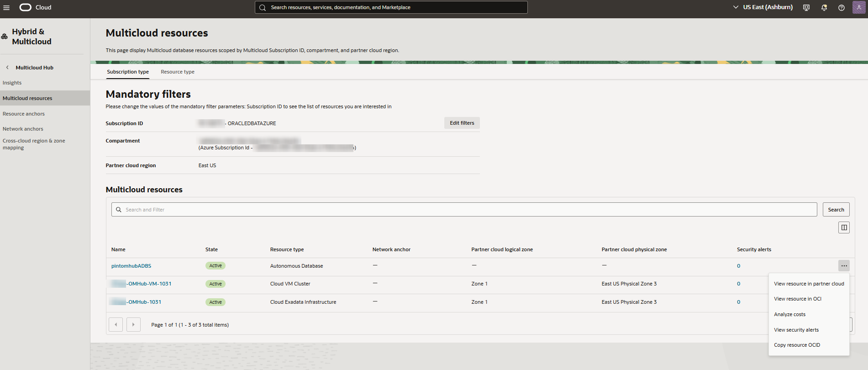Click 'Autonomous Database' resource type cell
This screenshot has height=370, width=868.
[x=296, y=266]
